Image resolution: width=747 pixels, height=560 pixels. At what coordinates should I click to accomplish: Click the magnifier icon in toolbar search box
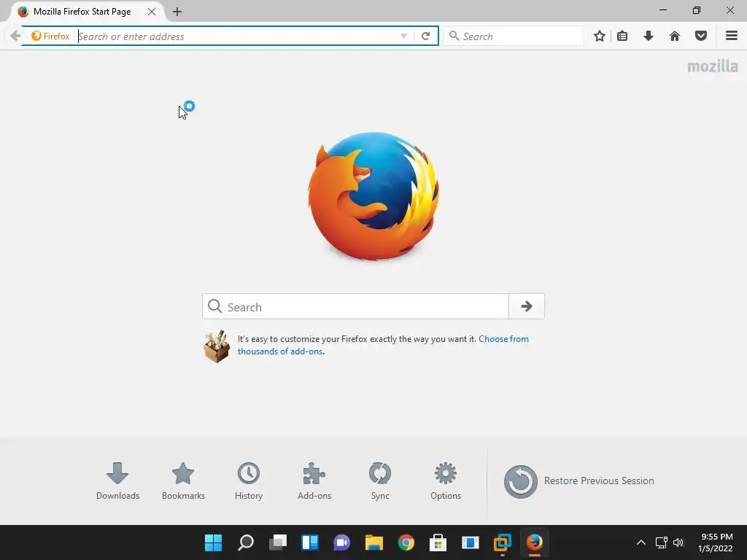point(454,36)
